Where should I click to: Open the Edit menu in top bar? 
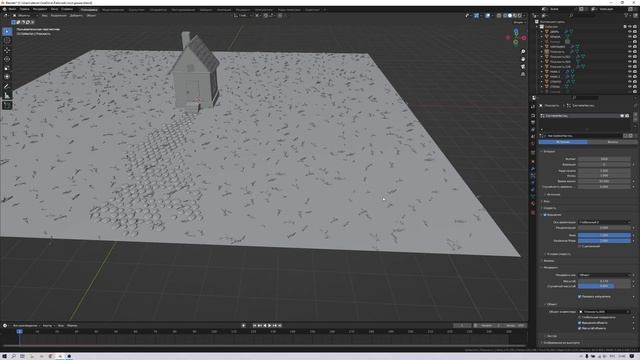click(x=24, y=9)
